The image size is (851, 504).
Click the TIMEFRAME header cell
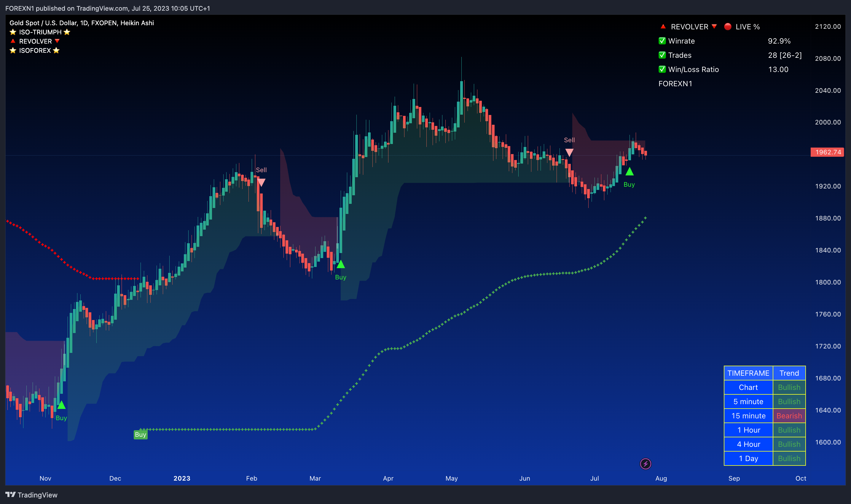click(748, 373)
